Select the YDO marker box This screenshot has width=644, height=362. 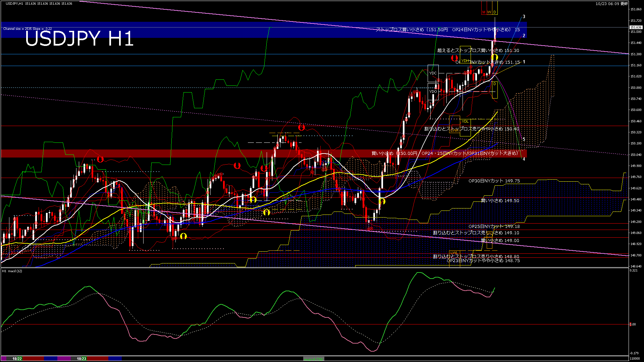click(433, 92)
